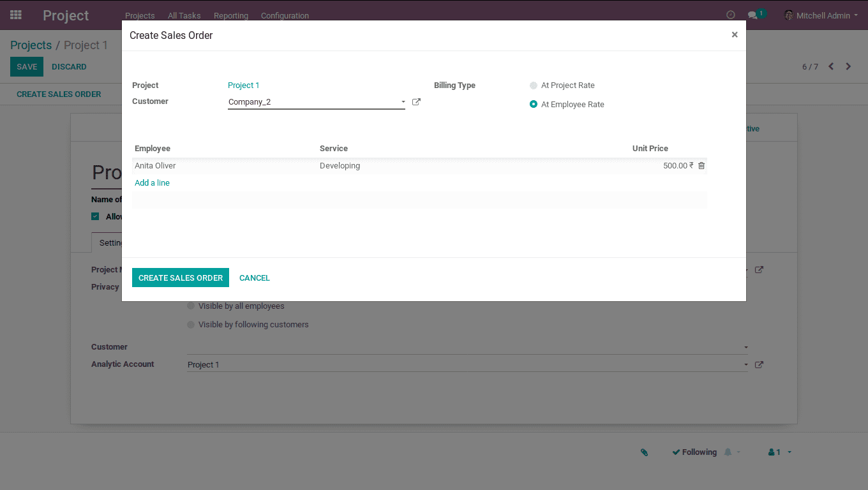Click Add a line link
The image size is (868, 490).
tap(152, 183)
